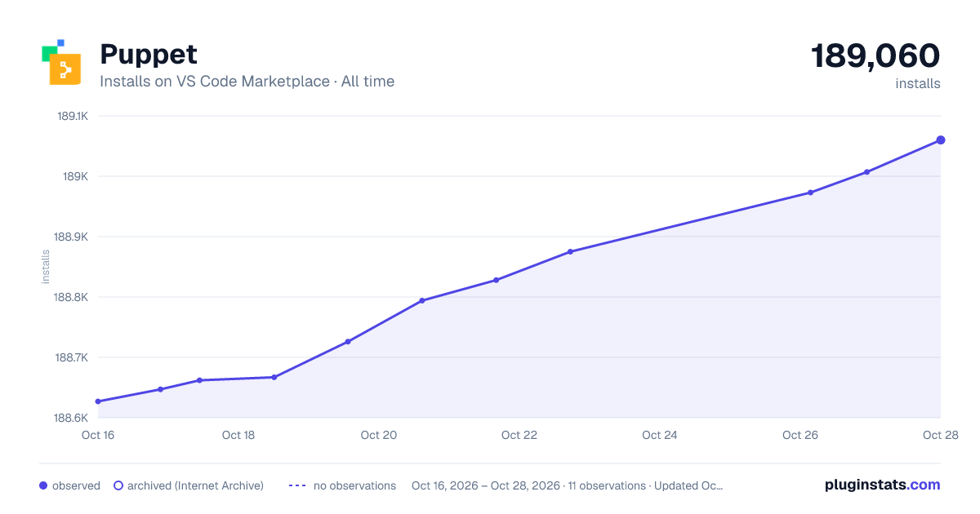The height and width of the screenshot is (514, 980).
Task: Click the 189K y-axis label
Action: point(75,176)
